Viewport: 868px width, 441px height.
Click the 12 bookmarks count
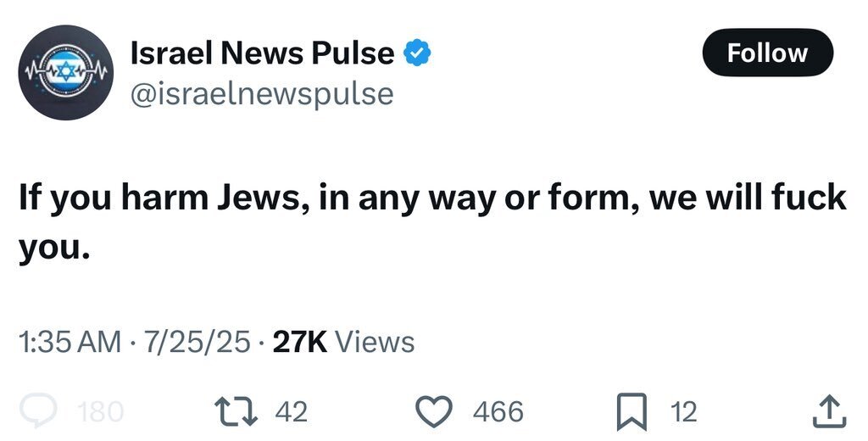click(x=683, y=412)
